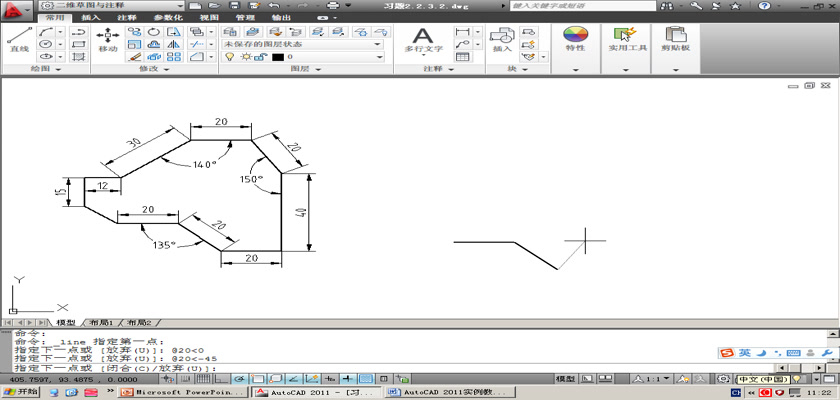840x400 pixels.
Task: Switch to the 注释 ribbon tab
Action: point(127,18)
